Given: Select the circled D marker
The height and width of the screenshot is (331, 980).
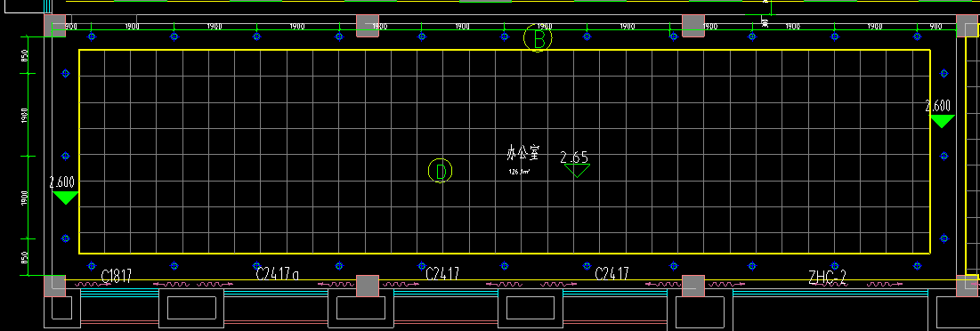Looking at the screenshot, I should pyautogui.click(x=440, y=171).
